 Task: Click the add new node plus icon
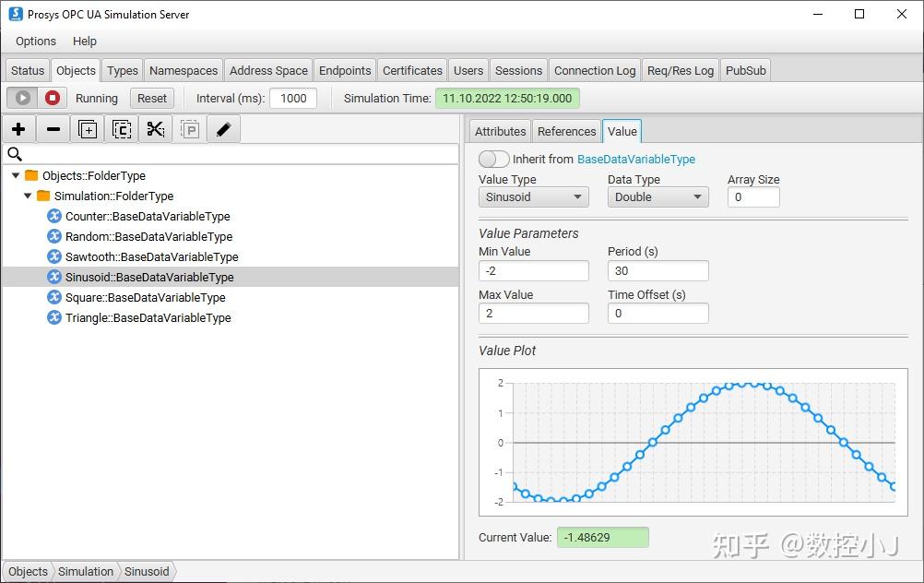[18, 129]
